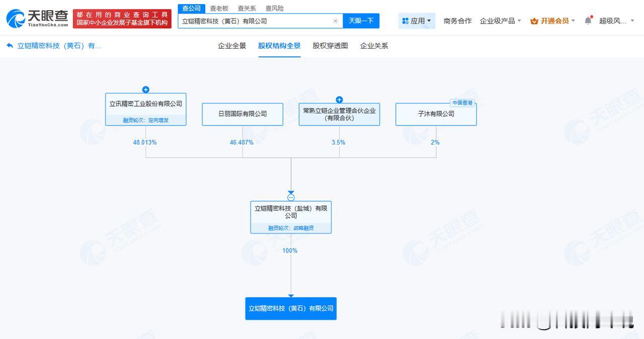
Task: Switch to the 企业全景 tab
Action: 232,46
